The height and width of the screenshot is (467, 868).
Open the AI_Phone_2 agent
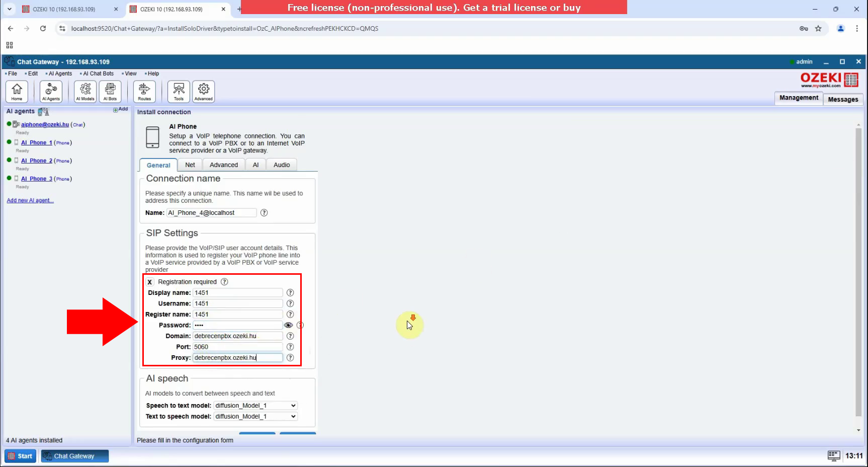pyautogui.click(x=37, y=161)
